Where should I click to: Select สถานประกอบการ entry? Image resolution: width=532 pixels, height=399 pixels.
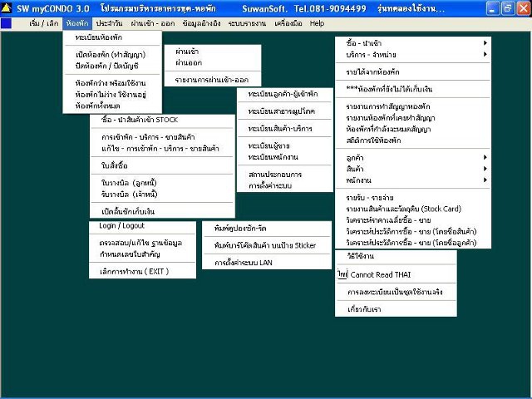284,175
